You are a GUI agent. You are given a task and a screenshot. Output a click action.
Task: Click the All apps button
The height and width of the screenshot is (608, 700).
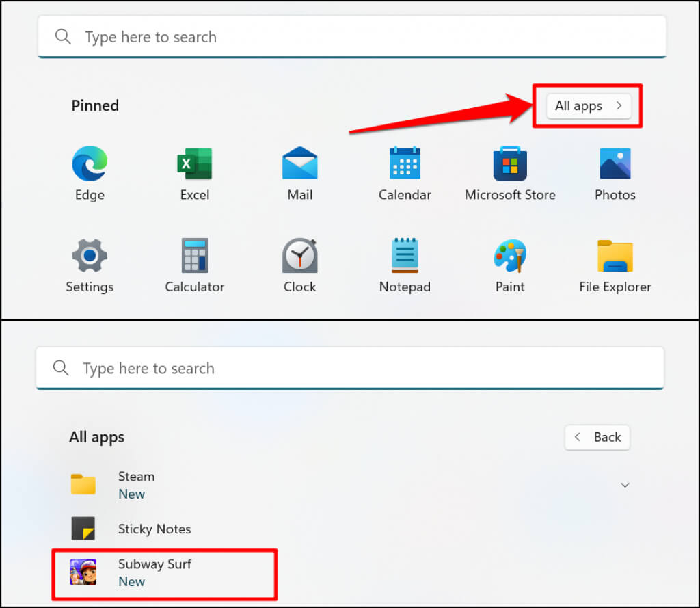(589, 106)
